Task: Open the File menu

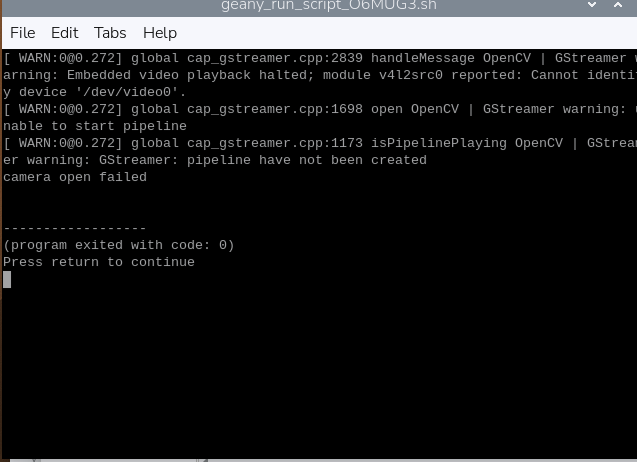Action: click(x=22, y=33)
